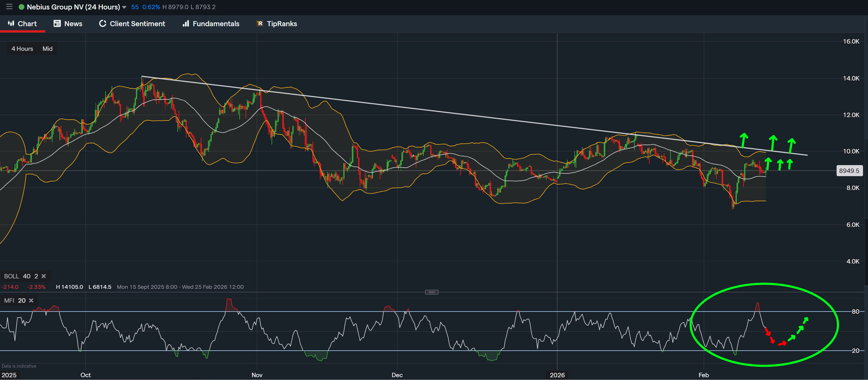This screenshot has width=868, height=380.
Task: Click the Client Sentiment circular icon
Action: (x=102, y=23)
